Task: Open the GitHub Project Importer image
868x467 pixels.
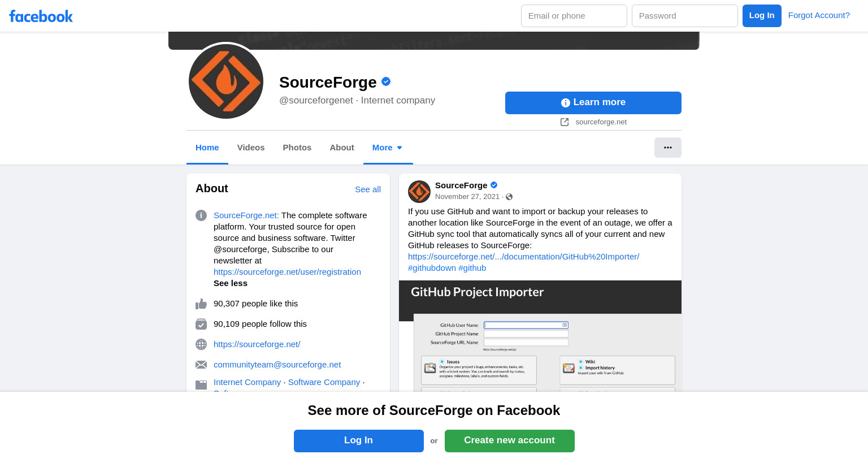Action: (540, 336)
